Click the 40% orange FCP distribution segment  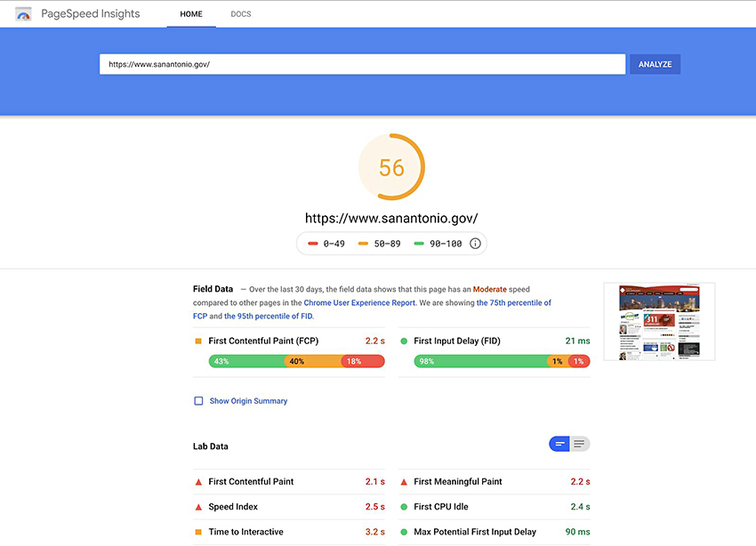[313, 361]
